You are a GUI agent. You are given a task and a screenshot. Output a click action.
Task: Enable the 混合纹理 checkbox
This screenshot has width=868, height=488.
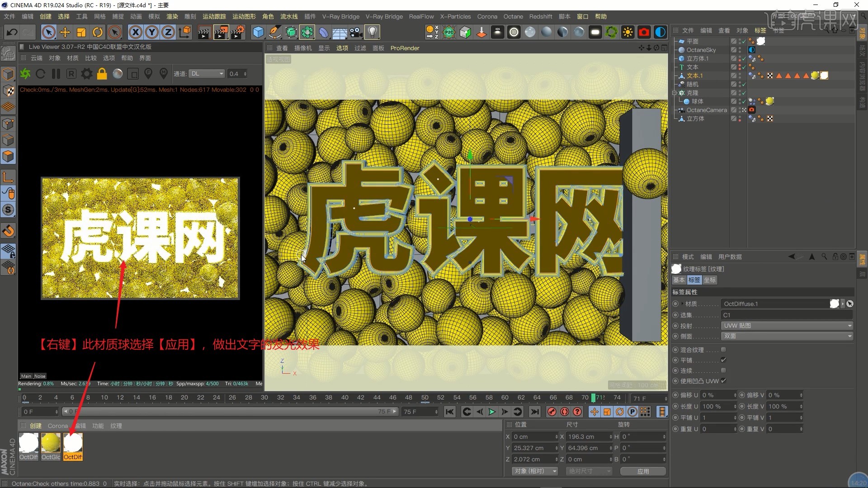[723, 350]
